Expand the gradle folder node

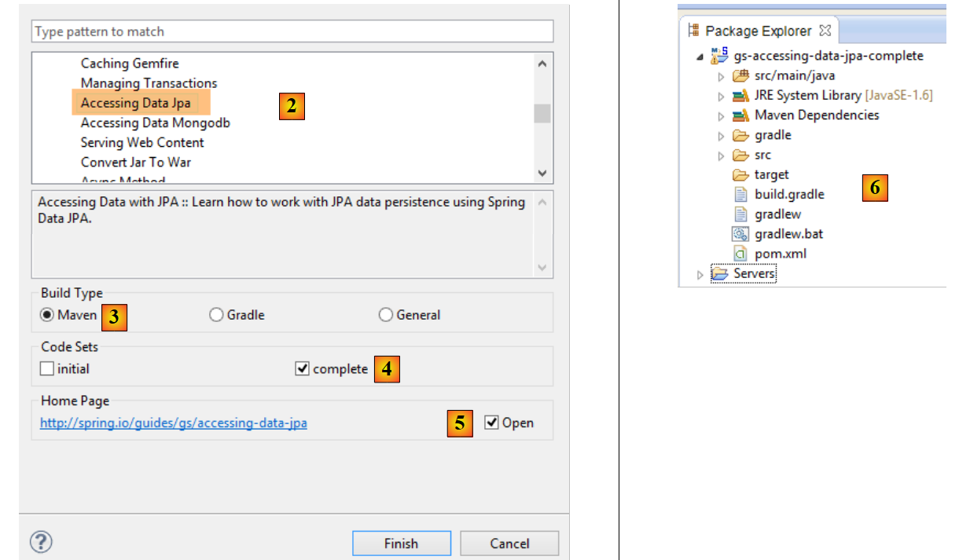tap(722, 135)
